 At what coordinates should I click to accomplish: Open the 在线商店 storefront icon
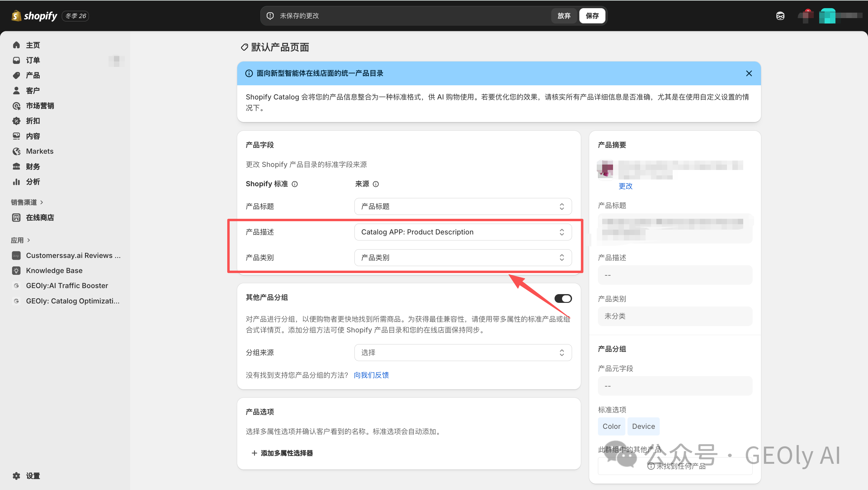click(x=16, y=218)
